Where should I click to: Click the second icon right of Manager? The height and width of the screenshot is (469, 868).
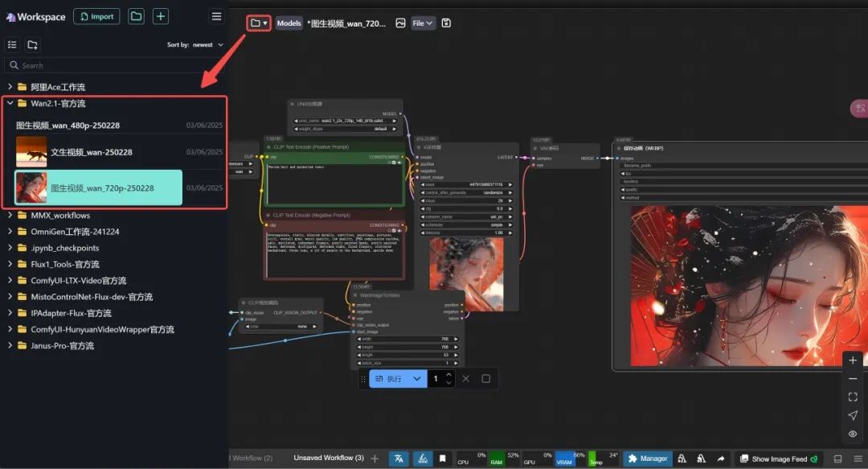[x=701, y=459]
